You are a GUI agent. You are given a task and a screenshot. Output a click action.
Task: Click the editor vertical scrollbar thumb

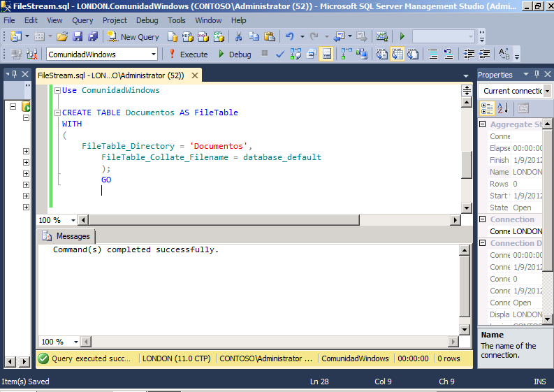coord(467,164)
